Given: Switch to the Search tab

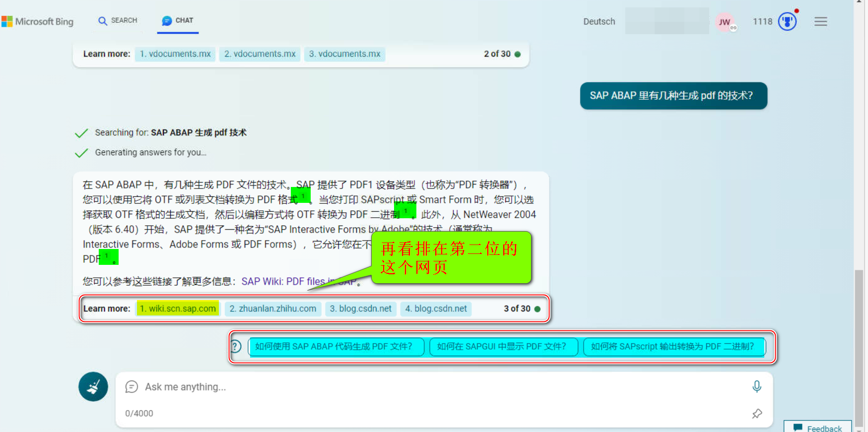Looking at the screenshot, I should point(118,20).
